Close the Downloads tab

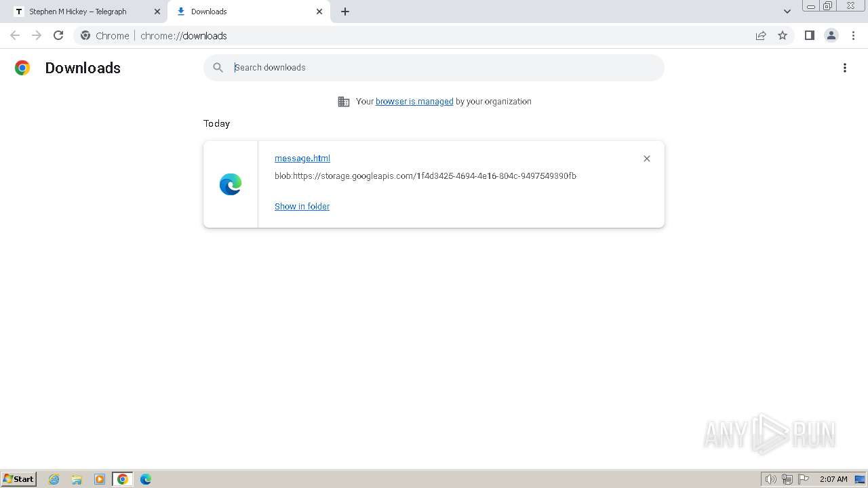click(x=319, y=12)
